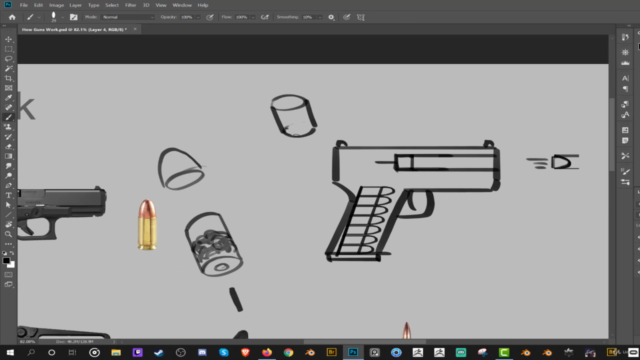Viewport: 640px width, 360px height.
Task: Select the Gradient tool
Action: [x=8, y=156]
